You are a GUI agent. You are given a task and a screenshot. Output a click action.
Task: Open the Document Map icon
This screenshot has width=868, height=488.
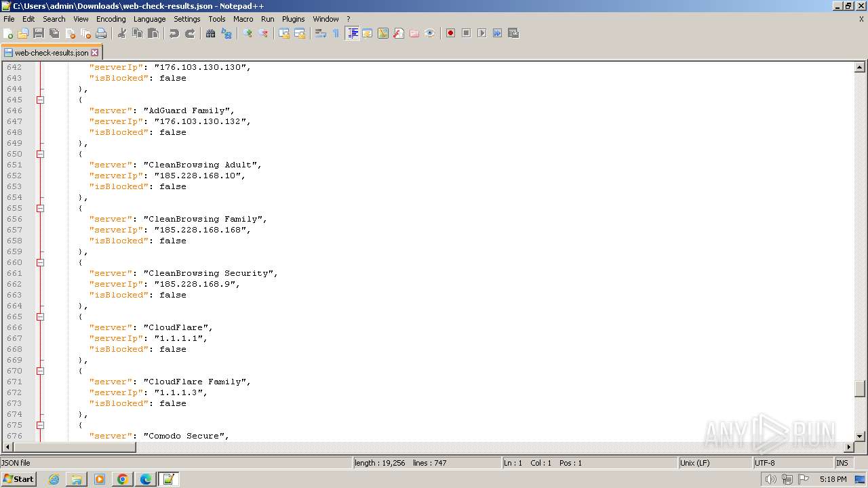coord(383,33)
